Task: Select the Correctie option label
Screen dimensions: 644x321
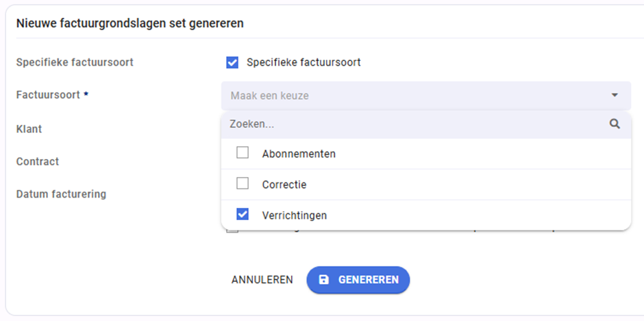Action: point(284,185)
